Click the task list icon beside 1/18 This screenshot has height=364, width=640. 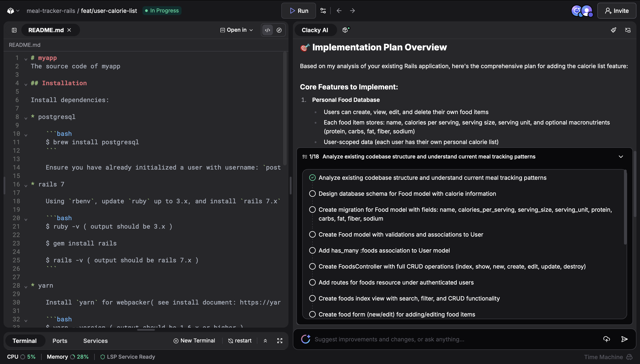click(305, 157)
